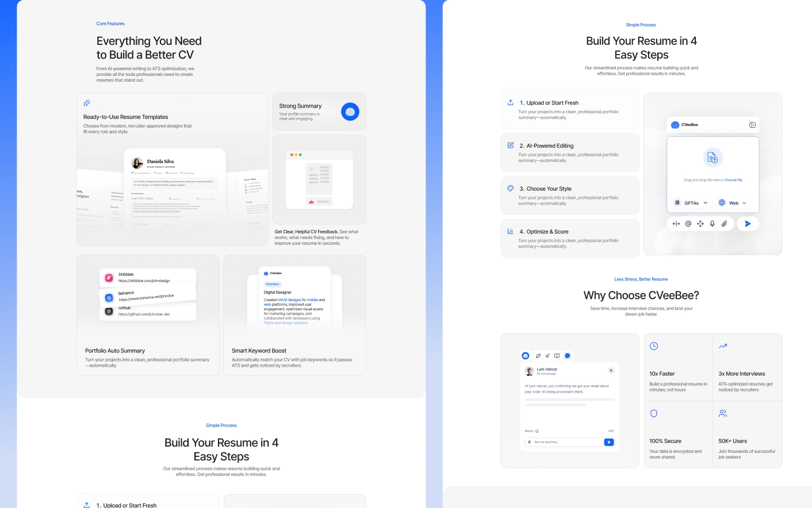Open the "4. Optimize & Score" step
Viewport: 812px width, 508px height.
[569, 238]
